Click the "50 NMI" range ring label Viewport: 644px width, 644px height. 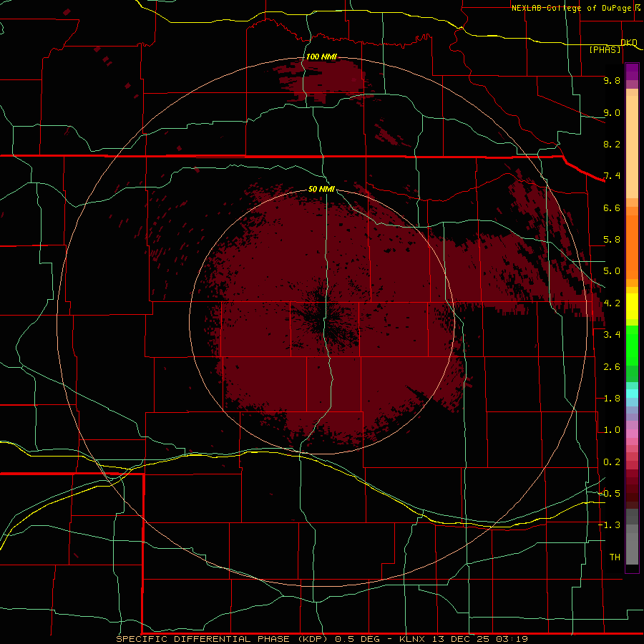pos(321,189)
